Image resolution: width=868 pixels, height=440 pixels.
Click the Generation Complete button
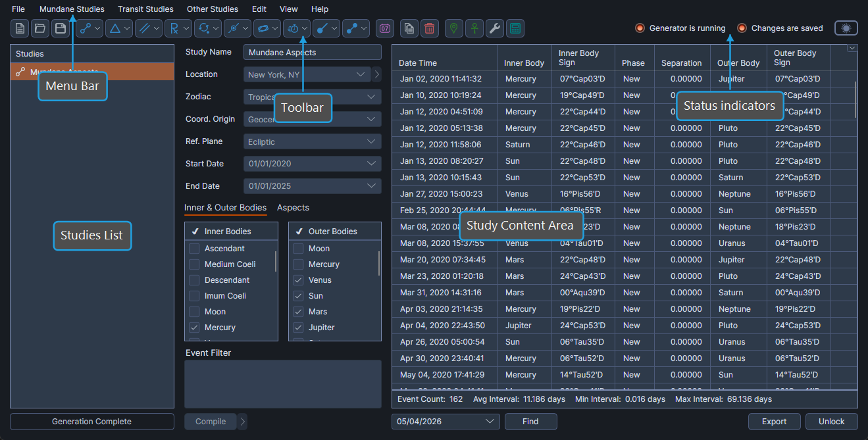pyautogui.click(x=92, y=422)
